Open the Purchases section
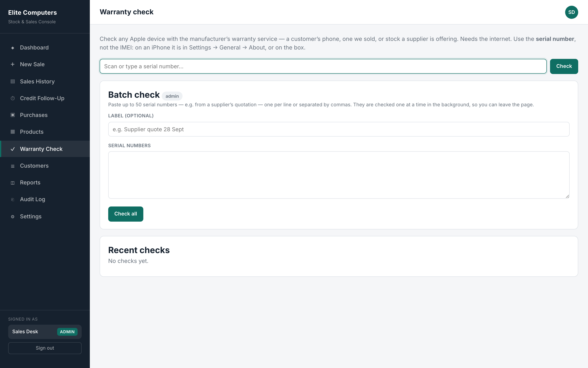The width and height of the screenshot is (588, 368). (45, 115)
